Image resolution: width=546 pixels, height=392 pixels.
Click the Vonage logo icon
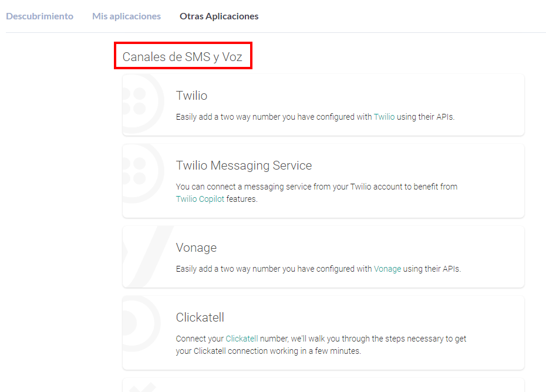tap(147, 256)
